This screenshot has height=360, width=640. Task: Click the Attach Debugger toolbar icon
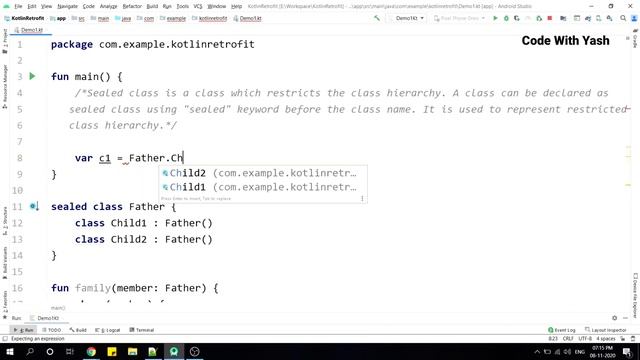539,18
